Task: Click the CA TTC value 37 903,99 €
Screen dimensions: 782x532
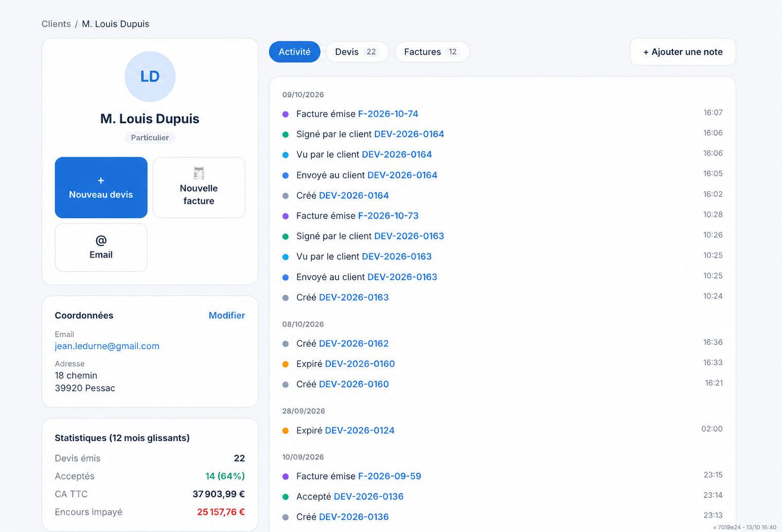Action: coord(219,494)
